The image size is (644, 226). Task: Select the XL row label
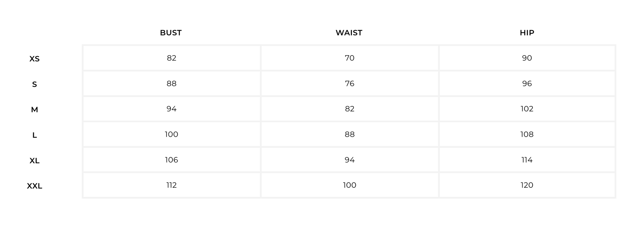pyautogui.click(x=34, y=161)
